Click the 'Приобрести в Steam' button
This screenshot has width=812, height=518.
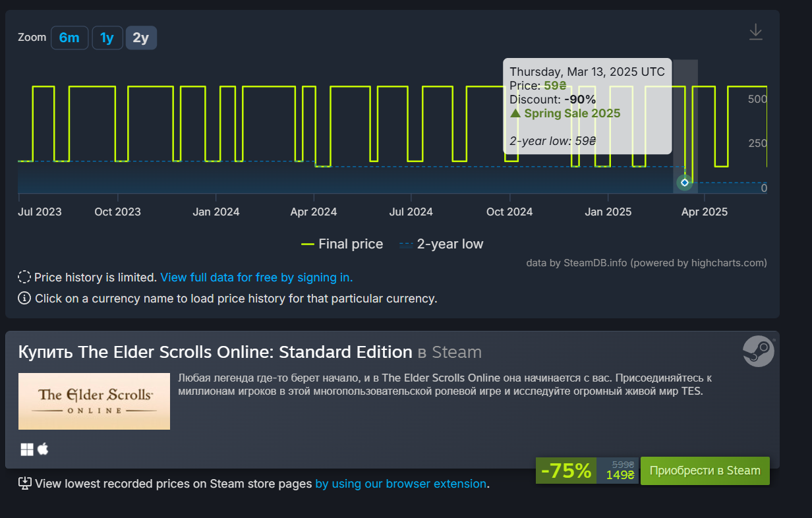[x=705, y=471]
